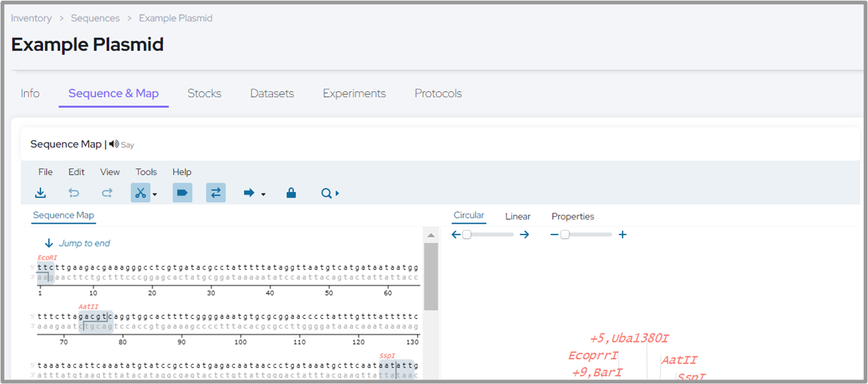
Task: Toggle the scissors cut sites display
Action: [140, 193]
